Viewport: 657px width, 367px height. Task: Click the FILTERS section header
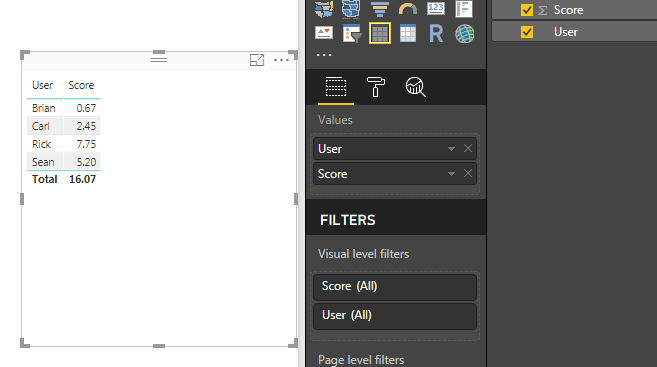348,220
